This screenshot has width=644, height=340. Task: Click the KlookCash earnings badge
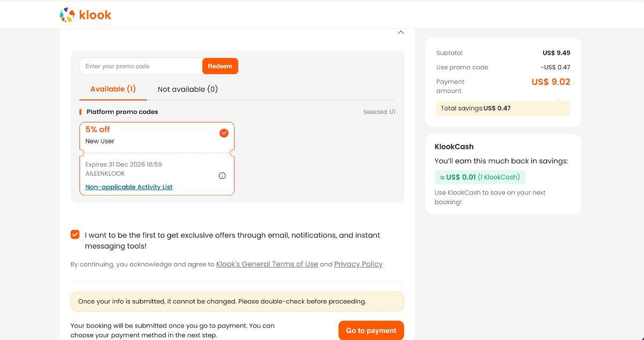(x=480, y=177)
